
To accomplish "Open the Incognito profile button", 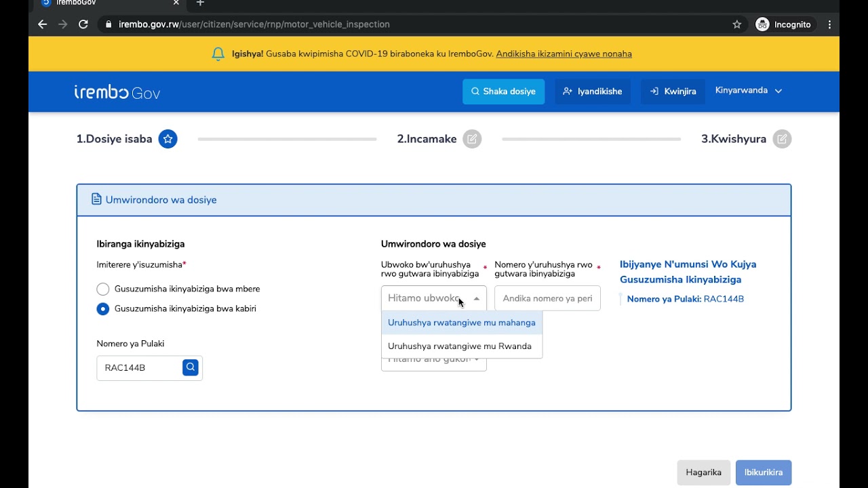I will pos(783,24).
